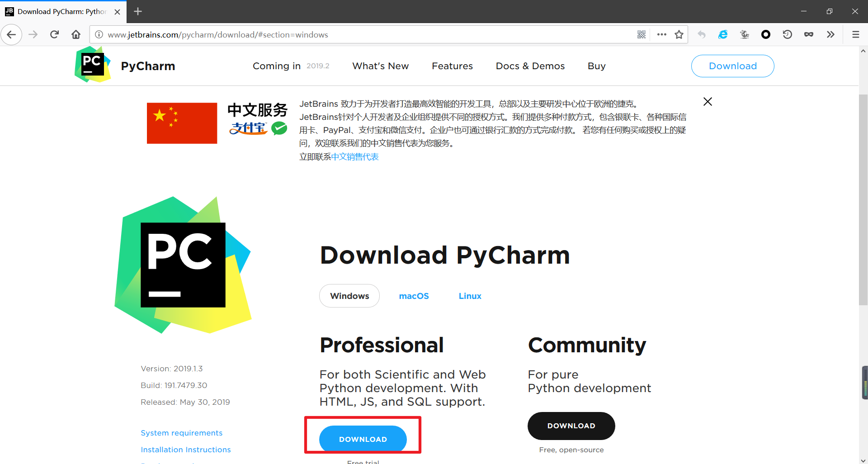Click the Version: 2019.1.3 text
This screenshot has height=464, width=868.
point(172,369)
